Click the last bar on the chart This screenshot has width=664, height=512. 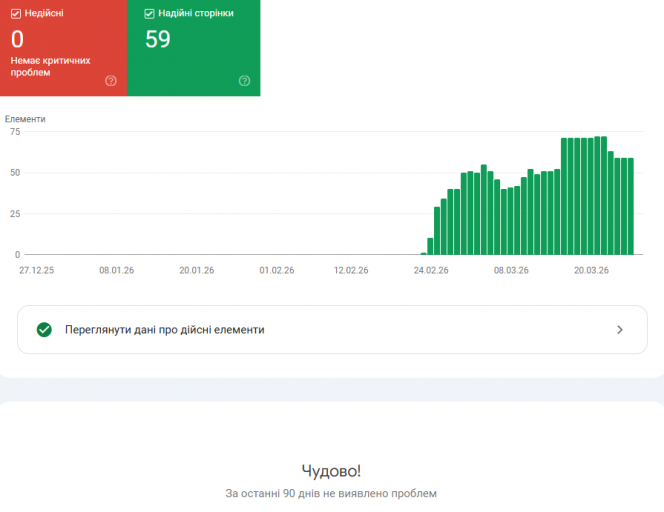point(631,206)
